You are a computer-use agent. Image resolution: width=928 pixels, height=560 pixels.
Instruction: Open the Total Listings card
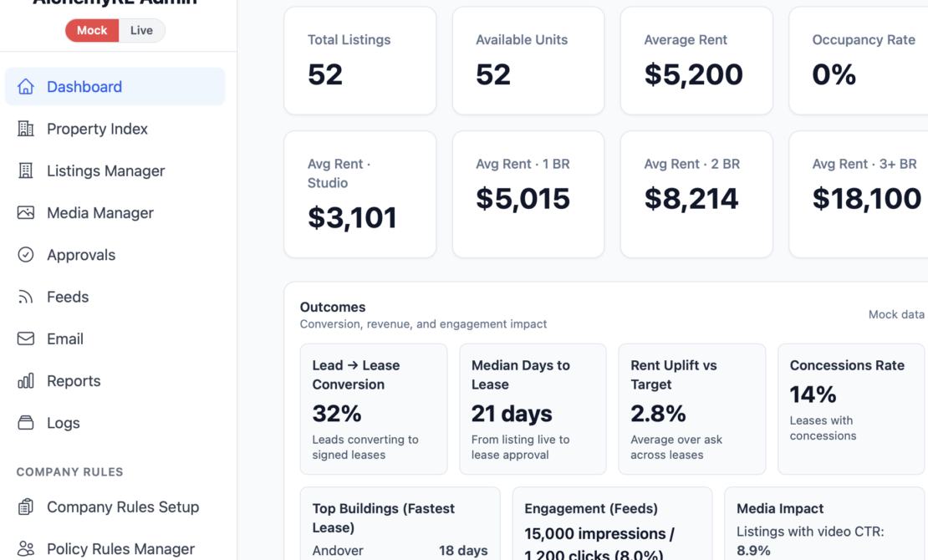[359, 61]
